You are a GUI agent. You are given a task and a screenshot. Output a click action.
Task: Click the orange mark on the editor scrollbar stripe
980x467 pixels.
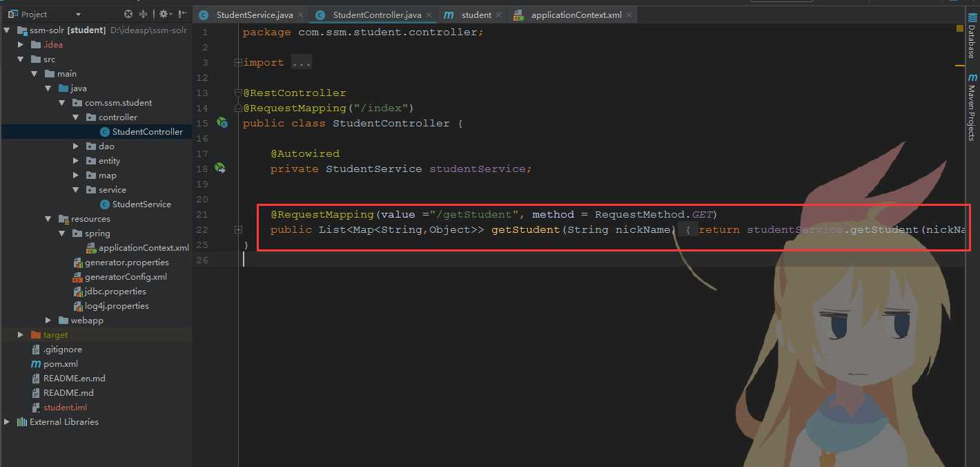(959, 66)
